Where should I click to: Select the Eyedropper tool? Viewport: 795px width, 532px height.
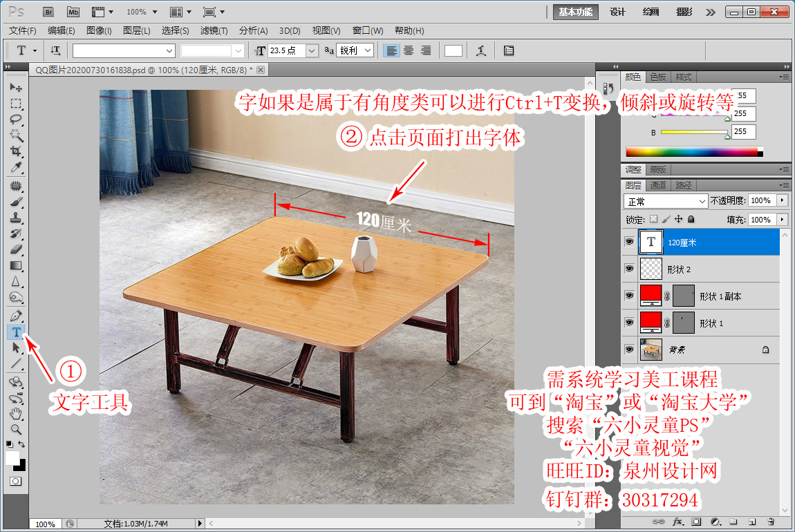[16, 167]
